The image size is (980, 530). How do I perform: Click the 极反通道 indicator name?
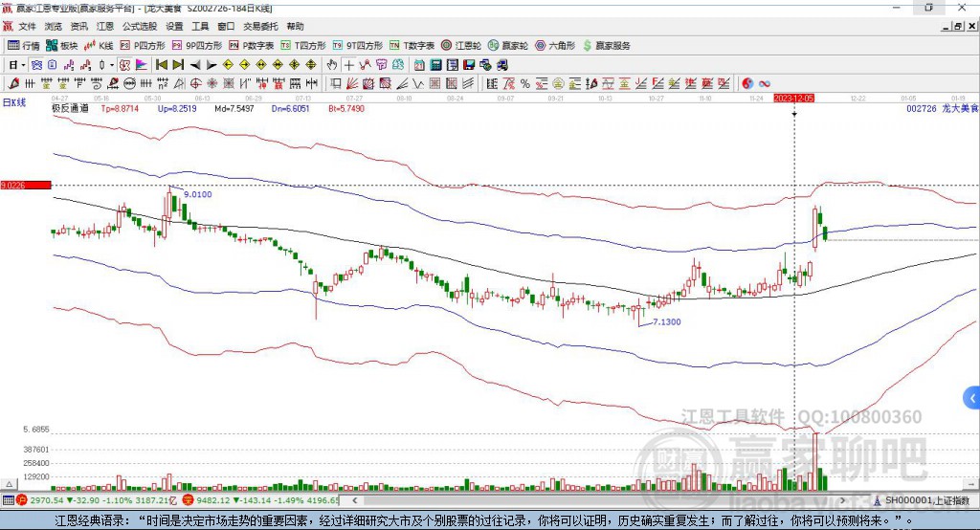coord(70,108)
